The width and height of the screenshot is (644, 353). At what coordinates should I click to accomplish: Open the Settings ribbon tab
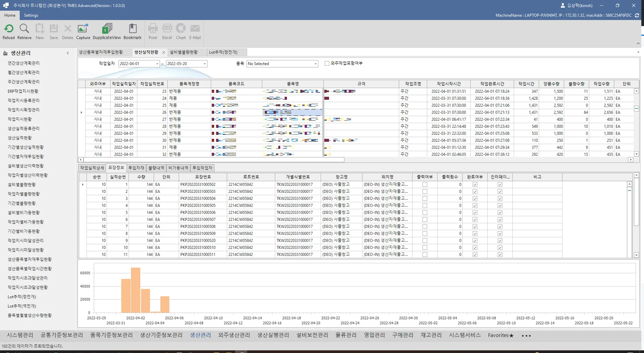[x=31, y=15]
